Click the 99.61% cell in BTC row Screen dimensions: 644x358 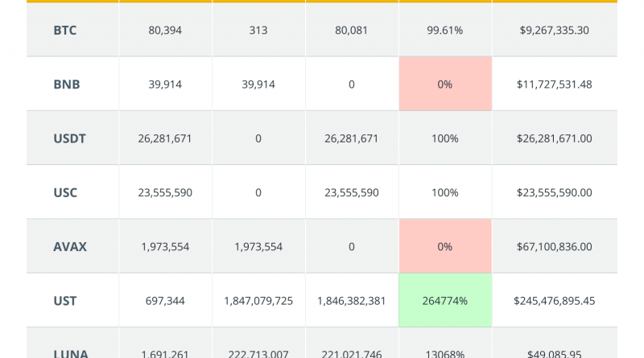coord(445,30)
